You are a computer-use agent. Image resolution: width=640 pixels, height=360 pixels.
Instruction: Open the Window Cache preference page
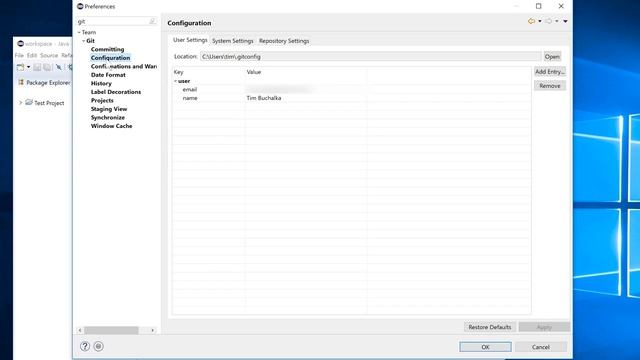click(x=111, y=126)
